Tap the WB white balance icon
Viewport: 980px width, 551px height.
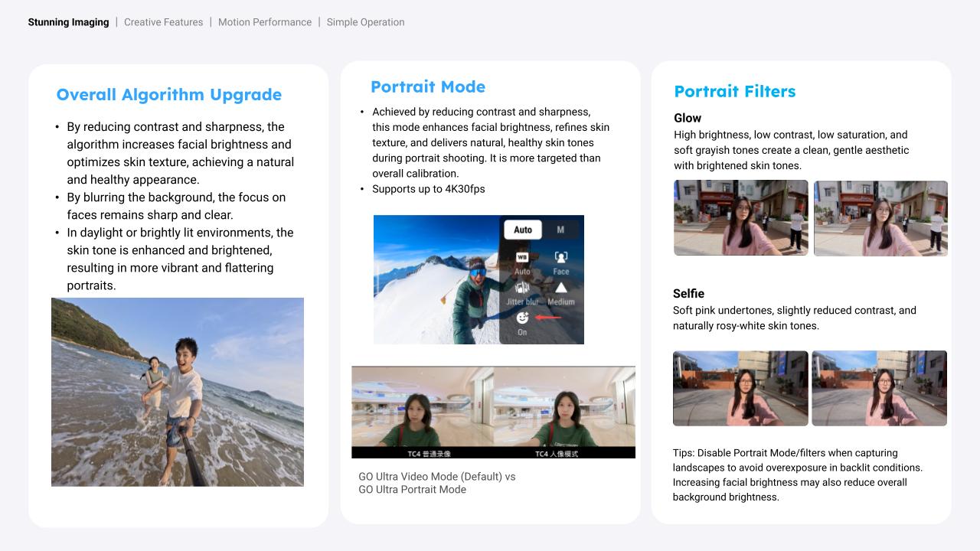coord(522,258)
